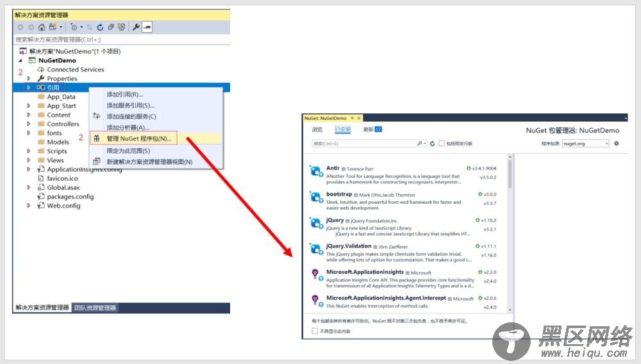641x364 pixels.
Task: Switch to the 已安装 tab
Action: point(342,129)
